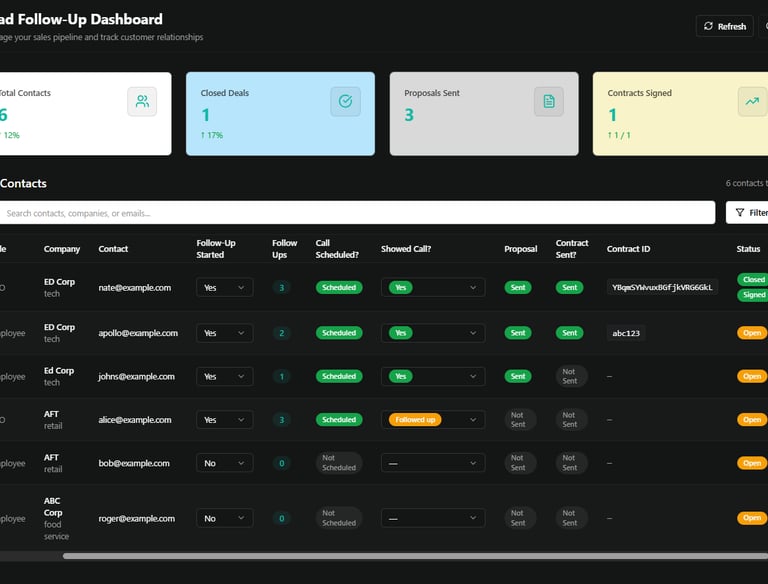The width and height of the screenshot is (768, 584).
Task: Click the Contract ID column header
Action: 628,249
